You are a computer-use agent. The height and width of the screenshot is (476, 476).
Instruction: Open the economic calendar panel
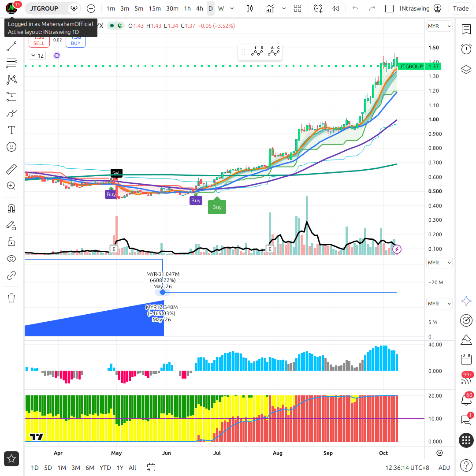(x=466, y=360)
